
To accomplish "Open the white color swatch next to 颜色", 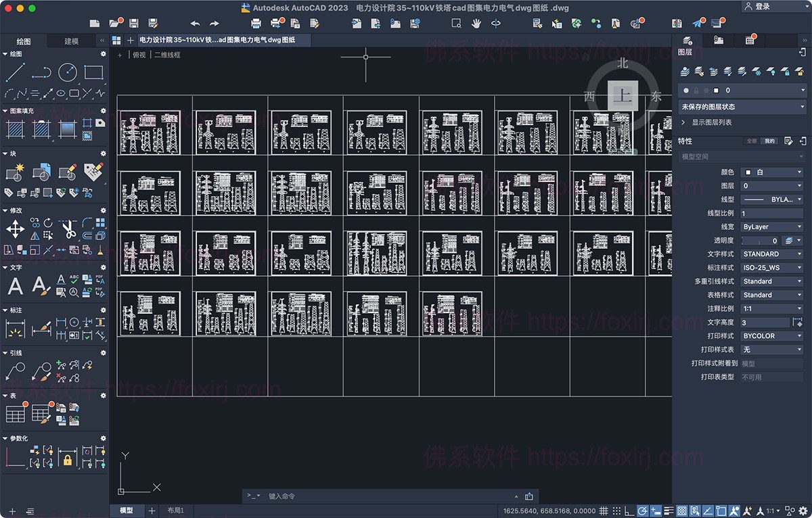I will point(748,172).
